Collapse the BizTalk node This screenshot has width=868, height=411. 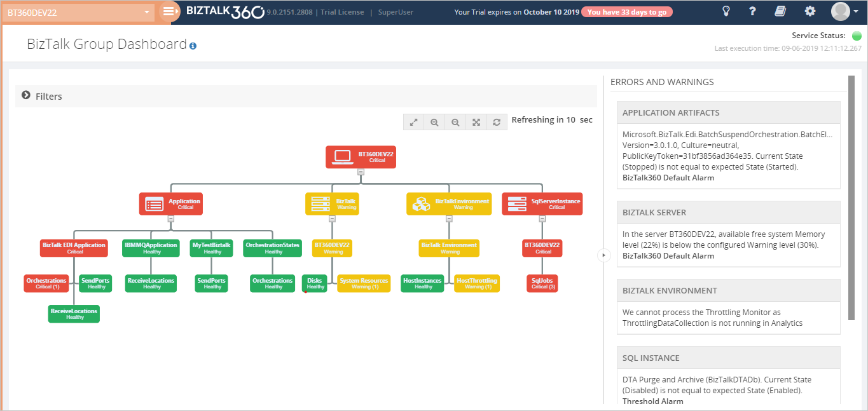click(332, 219)
